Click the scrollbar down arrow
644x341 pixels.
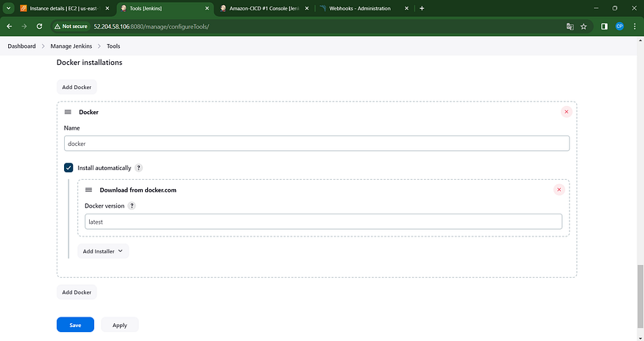[x=640, y=338]
